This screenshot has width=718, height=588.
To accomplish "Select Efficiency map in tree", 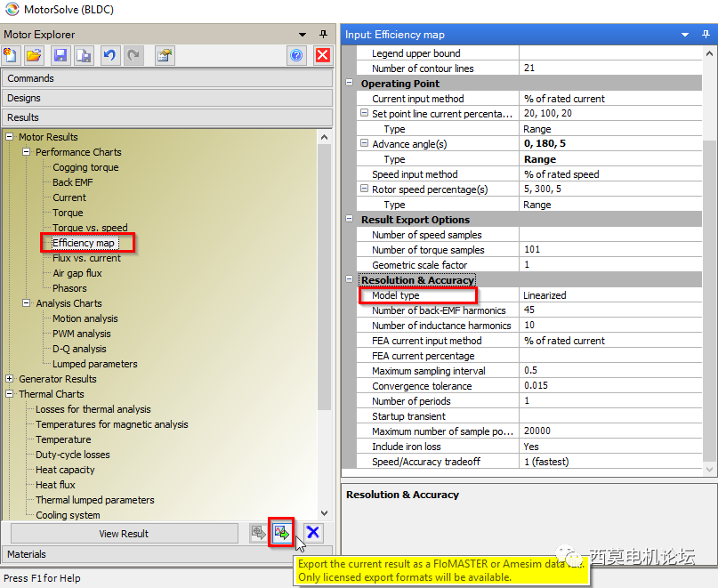I will [x=84, y=243].
